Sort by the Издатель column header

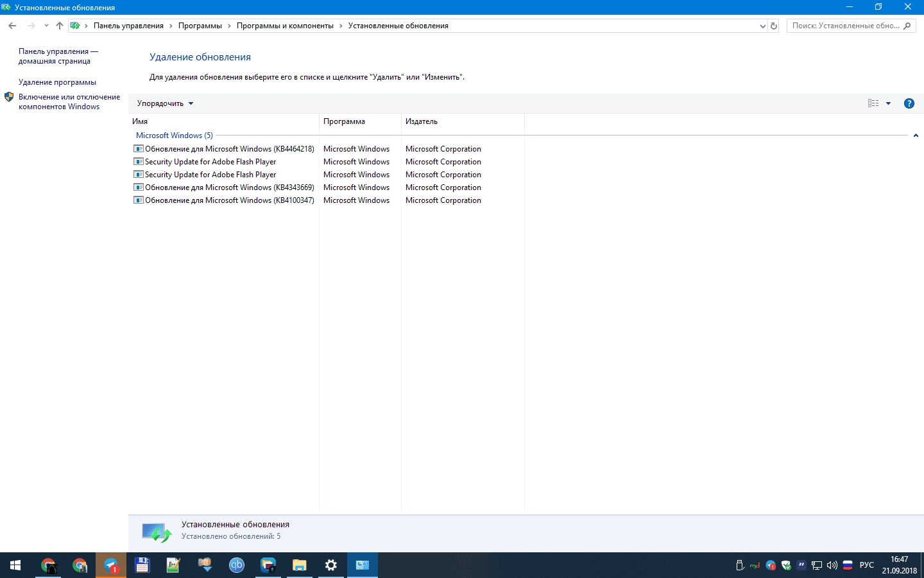click(x=463, y=121)
